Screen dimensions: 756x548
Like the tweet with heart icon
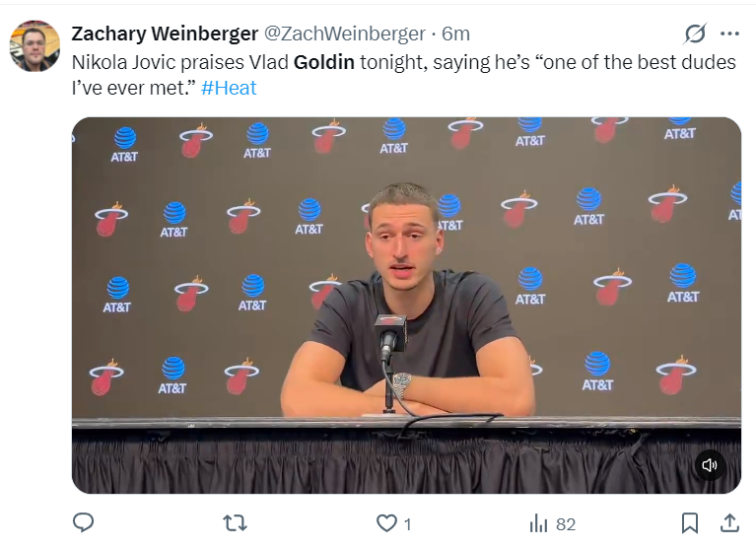click(386, 523)
